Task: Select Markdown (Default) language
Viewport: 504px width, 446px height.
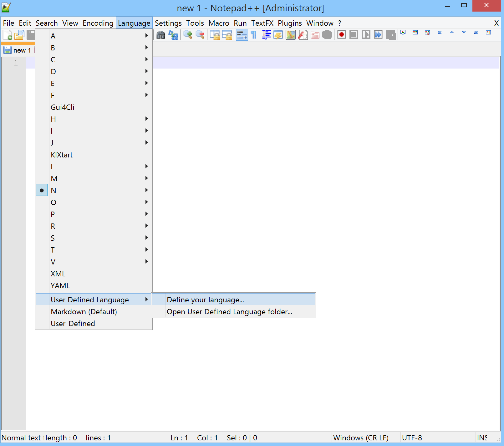Action: 84,311
